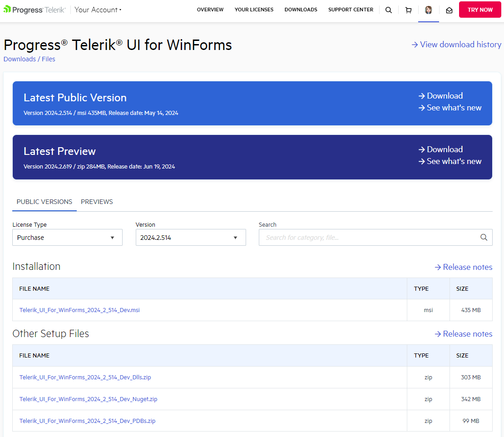Open the License Type dropdown showing Purchase
The height and width of the screenshot is (437, 504).
(x=67, y=237)
